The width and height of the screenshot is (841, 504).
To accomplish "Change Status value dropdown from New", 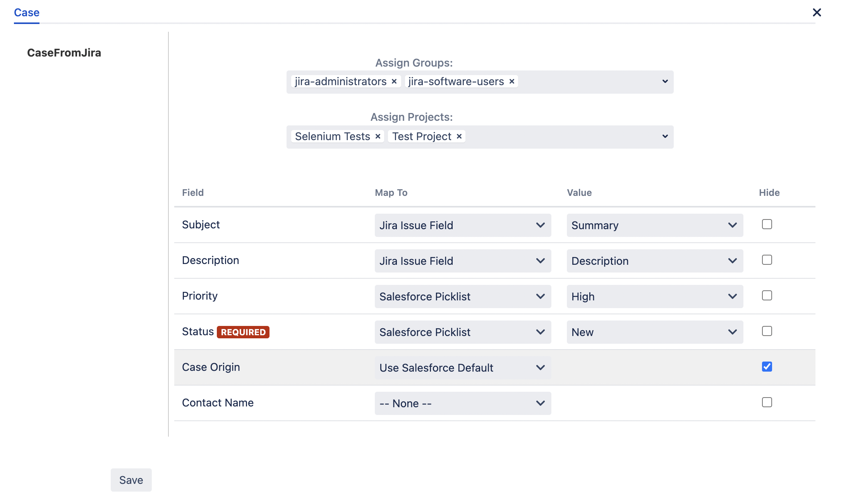I will pyautogui.click(x=654, y=332).
